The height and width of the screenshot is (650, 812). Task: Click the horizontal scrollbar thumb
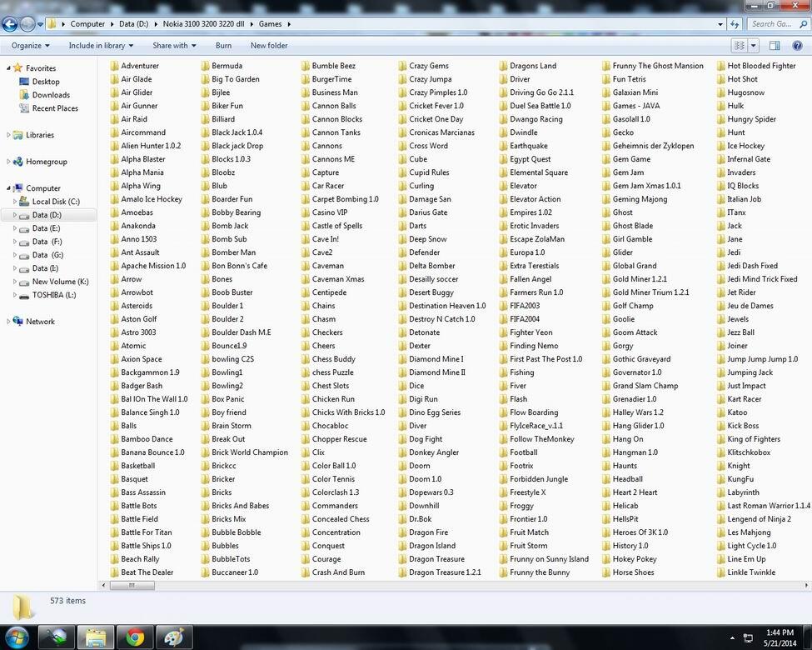tap(132, 585)
